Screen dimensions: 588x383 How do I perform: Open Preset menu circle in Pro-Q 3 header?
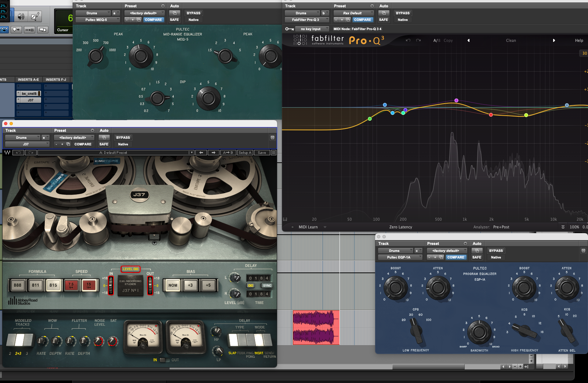point(372,6)
